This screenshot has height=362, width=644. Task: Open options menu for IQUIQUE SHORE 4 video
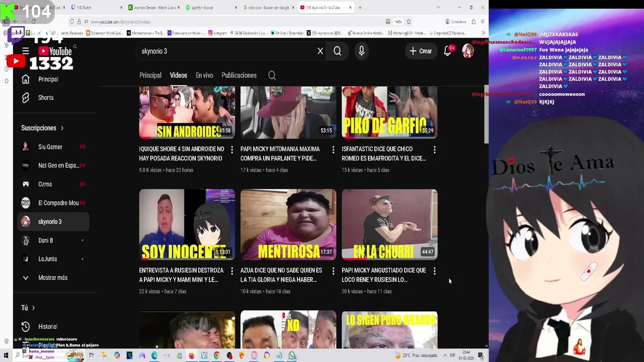pos(232,150)
